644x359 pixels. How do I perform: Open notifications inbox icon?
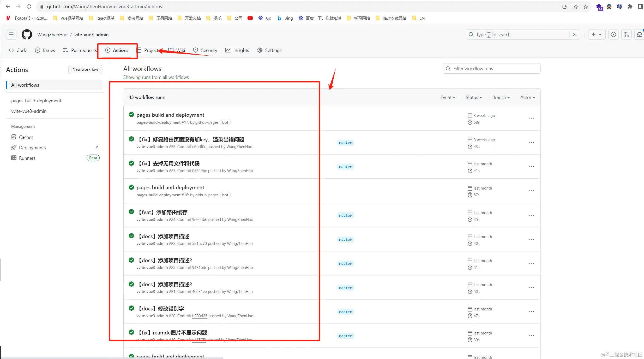[x=639, y=34]
